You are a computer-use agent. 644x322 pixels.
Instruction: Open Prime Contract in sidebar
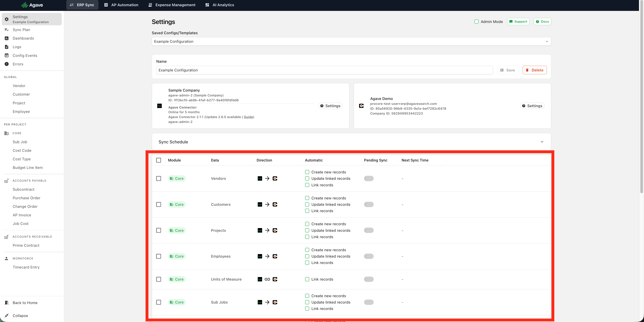26,246
